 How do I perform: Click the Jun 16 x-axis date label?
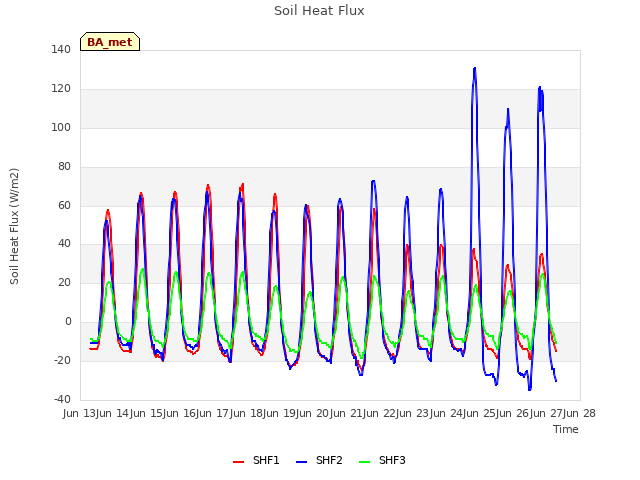click(x=180, y=413)
